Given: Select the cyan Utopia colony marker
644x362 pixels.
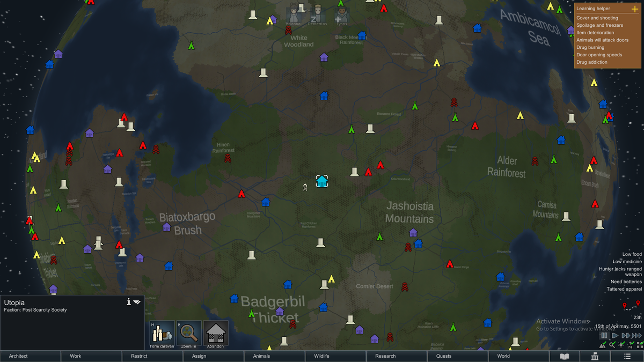Looking at the screenshot, I should point(322,181).
